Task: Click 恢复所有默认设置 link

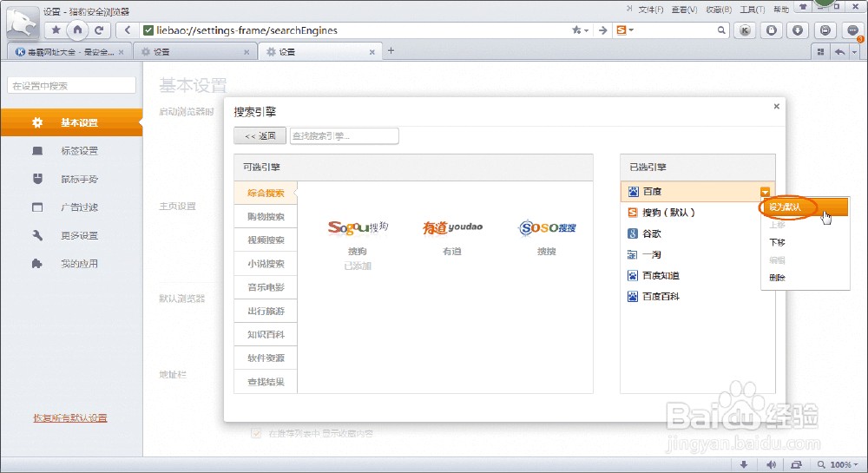Action: (70, 417)
